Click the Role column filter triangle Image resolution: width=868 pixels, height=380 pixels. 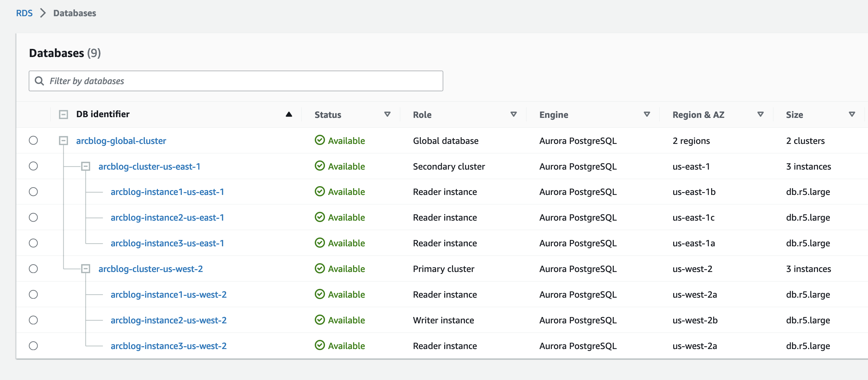[513, 114]
